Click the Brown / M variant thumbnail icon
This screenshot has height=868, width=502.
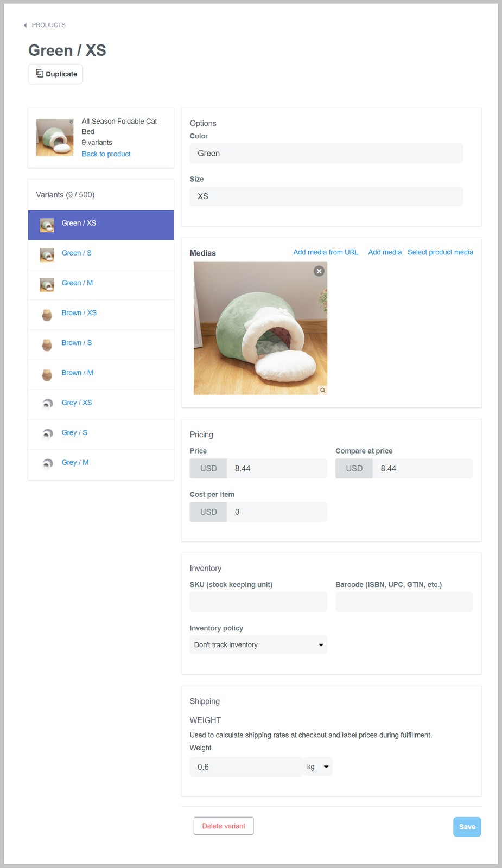pos(47,374)
